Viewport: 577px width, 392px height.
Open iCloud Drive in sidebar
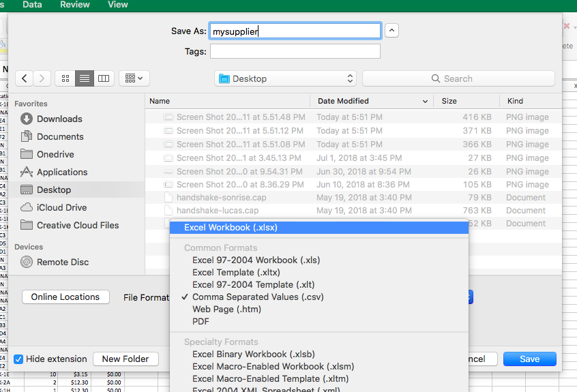(x=61, y=207)
